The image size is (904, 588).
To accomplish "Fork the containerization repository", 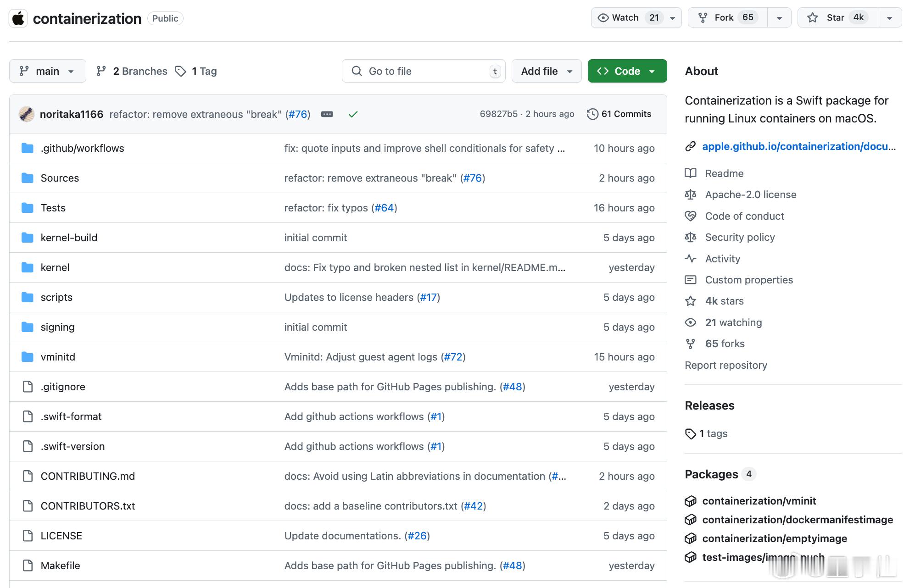I will click(728, 18).
